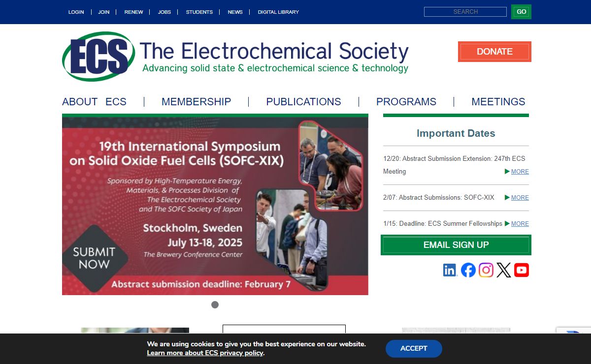The image size is (591, 364).
Task: Open the About ECS menu
Action: coord(94,102)
